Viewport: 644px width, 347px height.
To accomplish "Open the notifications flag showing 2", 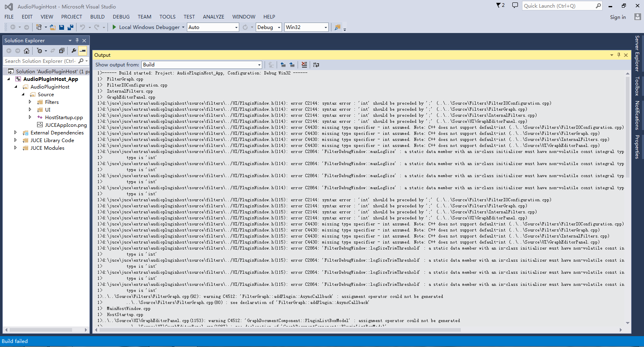I will point(501,5).
